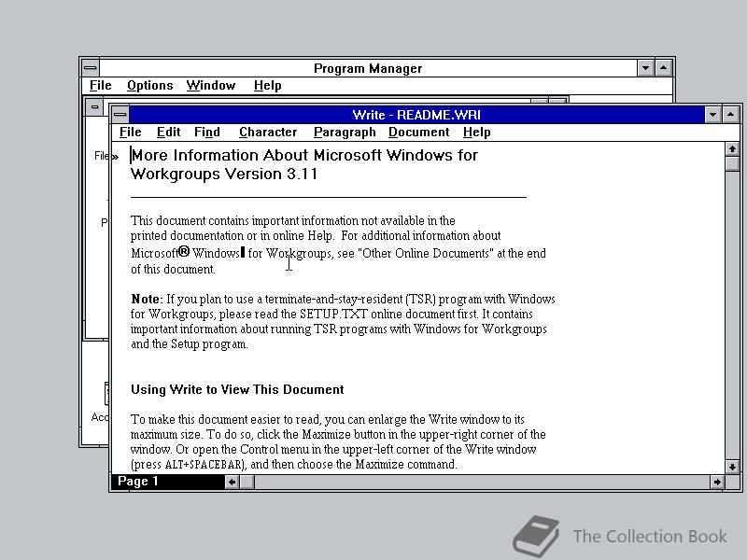Image resolution: width=747 pixels, height=560 pixels.
Task: Click the 'Using Write to View This Document' heading
Action: pos(237,389)
